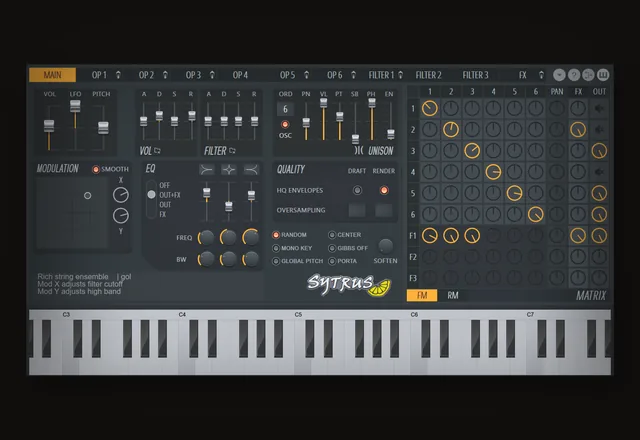Click the PITCH slider handle
This screenshot has width=640, height=440.
coord(103,128)
